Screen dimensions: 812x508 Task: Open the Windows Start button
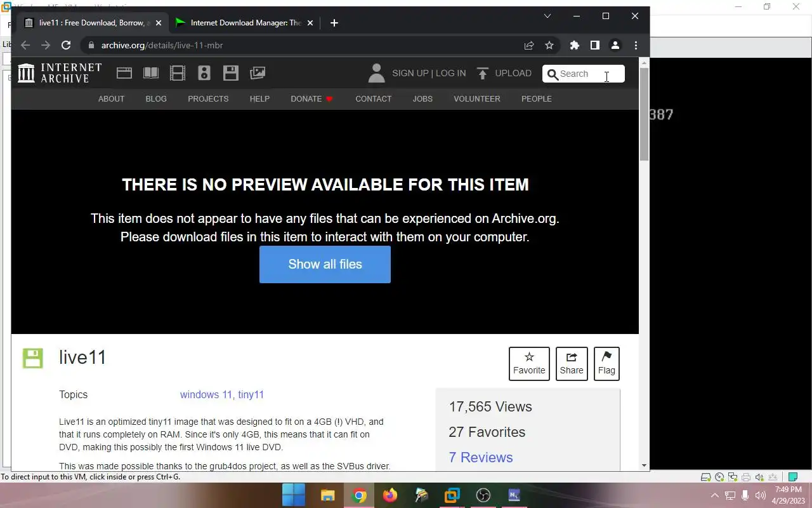tap(294, 495)
